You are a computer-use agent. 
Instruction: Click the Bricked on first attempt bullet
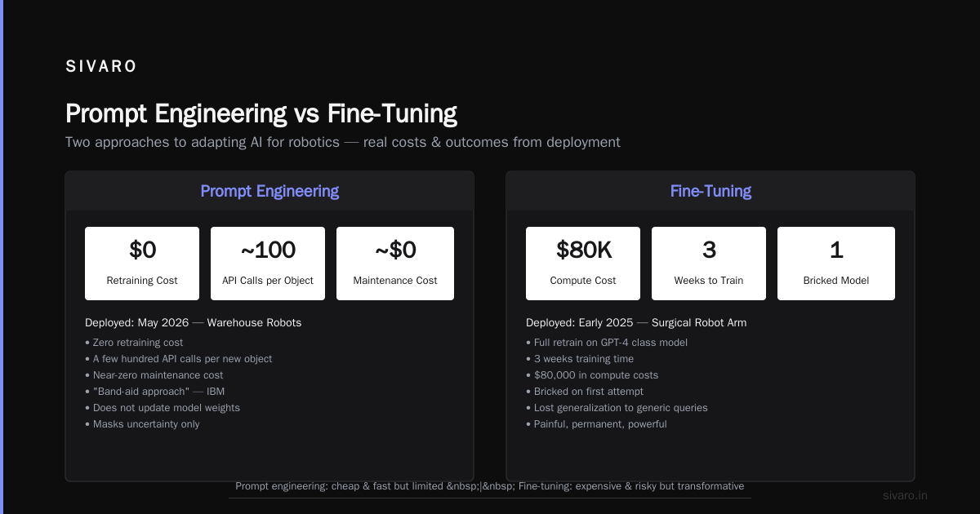[585, 392]
